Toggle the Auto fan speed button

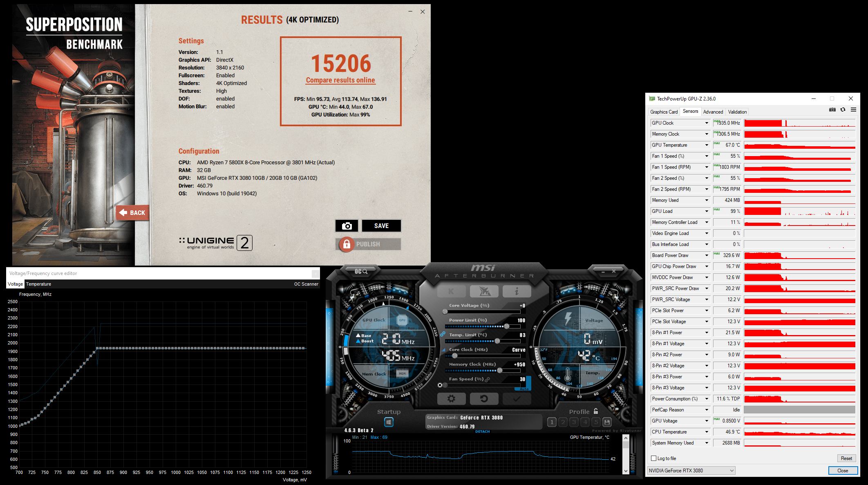tap(524, 389)
